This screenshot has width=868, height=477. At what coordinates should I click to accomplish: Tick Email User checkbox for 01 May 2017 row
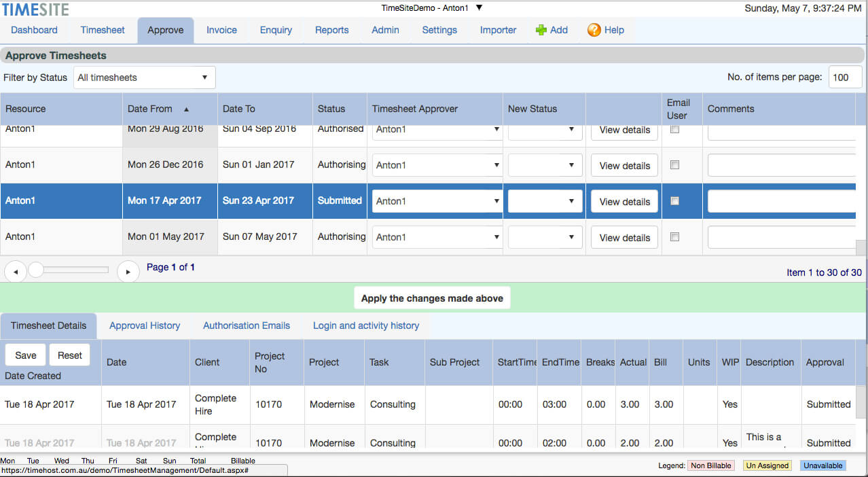674,236
